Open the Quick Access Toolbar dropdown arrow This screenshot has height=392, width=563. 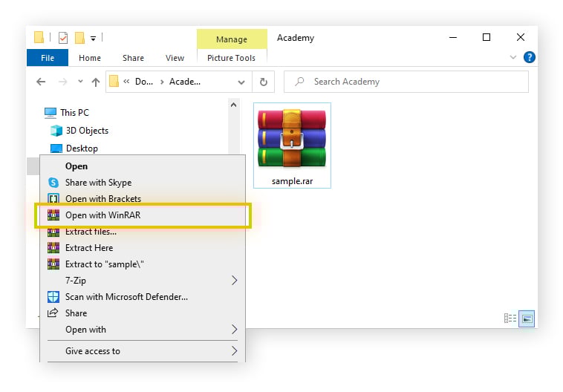[x=94, y=38]
